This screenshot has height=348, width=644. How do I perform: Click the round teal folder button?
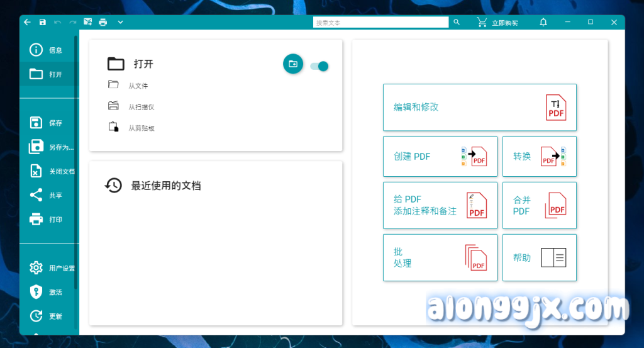pos(293,64)
